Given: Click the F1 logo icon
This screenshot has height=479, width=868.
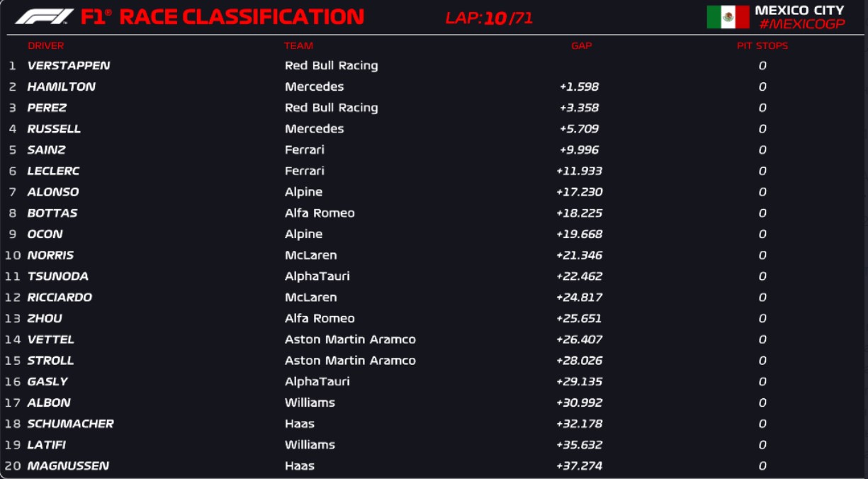Looking at the screenshot, I should [x=44, y=16].
